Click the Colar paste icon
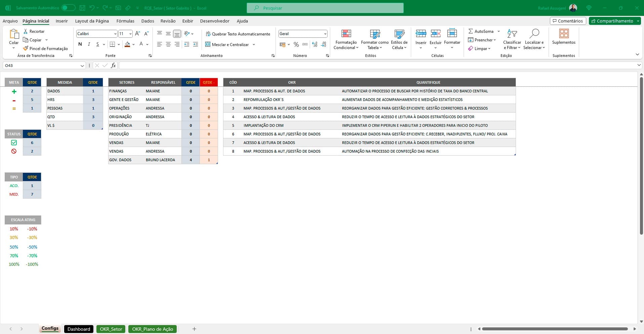Viewport: 644px width, 334px height. [x=14, y=35]
